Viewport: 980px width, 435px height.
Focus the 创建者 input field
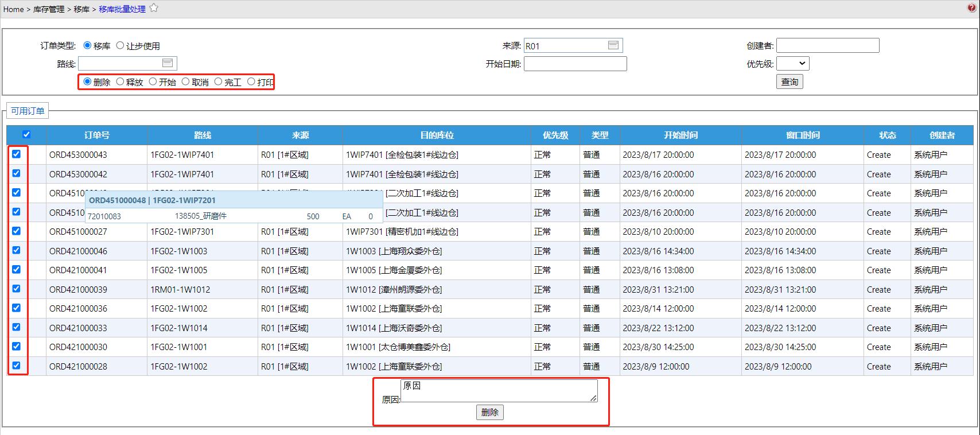pos(827,45)
